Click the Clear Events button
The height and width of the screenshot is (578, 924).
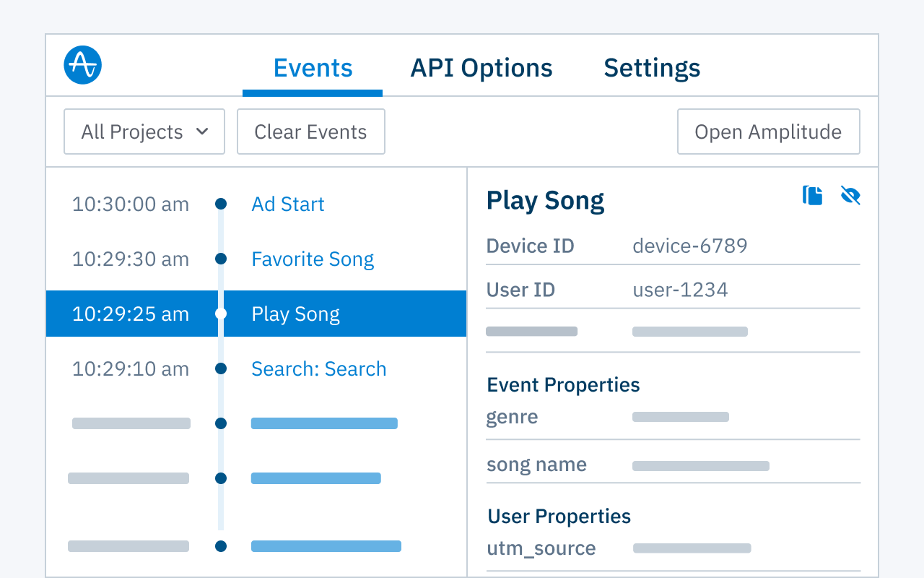click(x=310, y=131)
